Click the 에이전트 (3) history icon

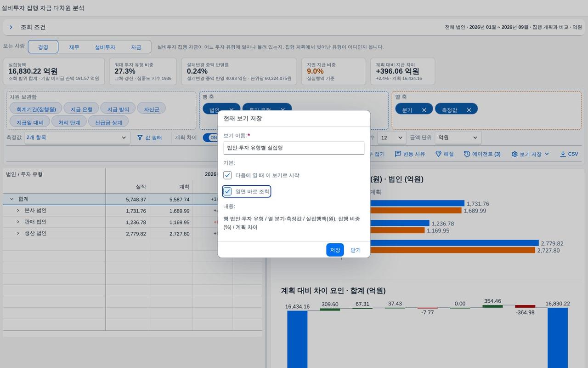coord(467,154)
